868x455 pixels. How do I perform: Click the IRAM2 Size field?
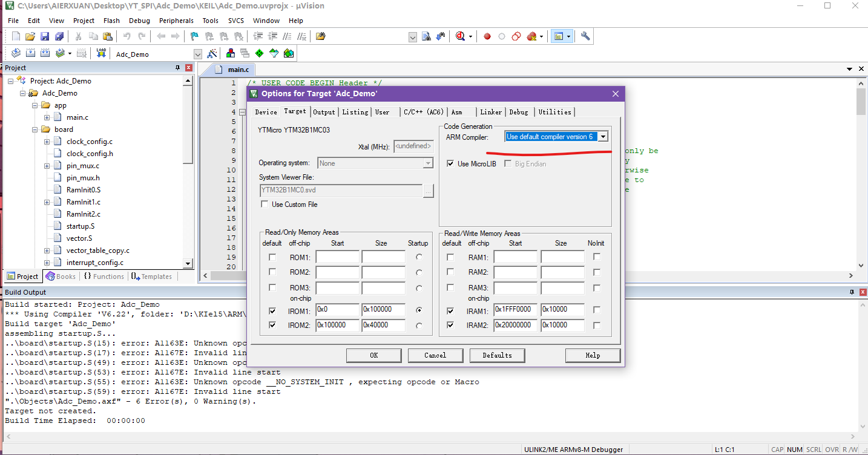562,326
